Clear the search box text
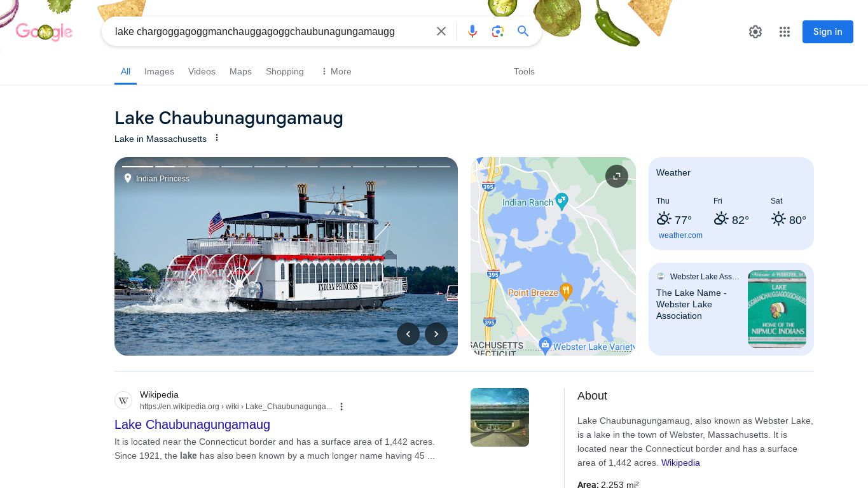Screen dimensions: 868x488 pyautogui.click(x=441, y=31)
